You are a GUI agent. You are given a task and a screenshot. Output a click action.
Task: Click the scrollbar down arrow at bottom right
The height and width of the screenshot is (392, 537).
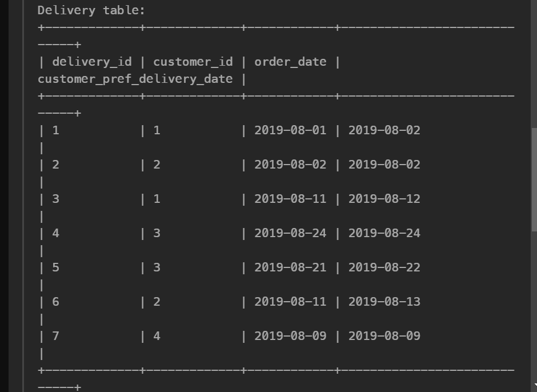(535, 386)
